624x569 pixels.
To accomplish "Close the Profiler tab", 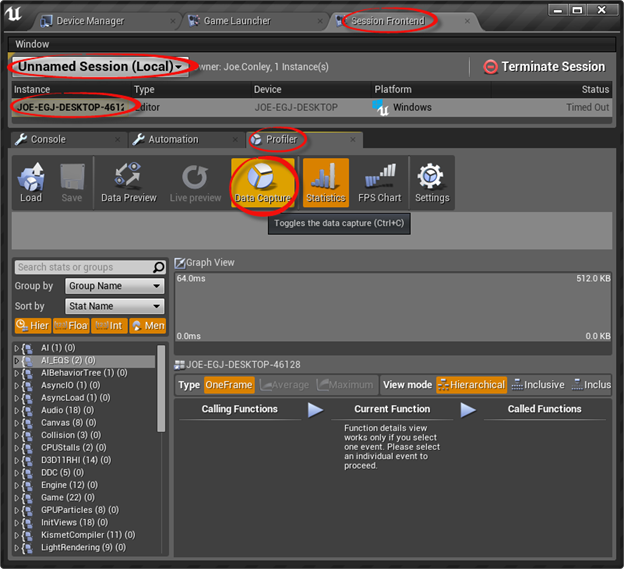I will 353,139.
